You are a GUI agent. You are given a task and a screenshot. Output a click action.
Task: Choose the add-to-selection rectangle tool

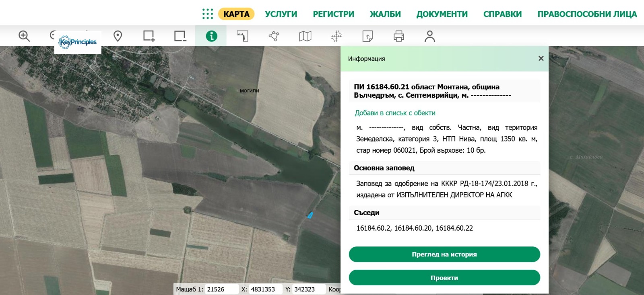pos(149,36)
